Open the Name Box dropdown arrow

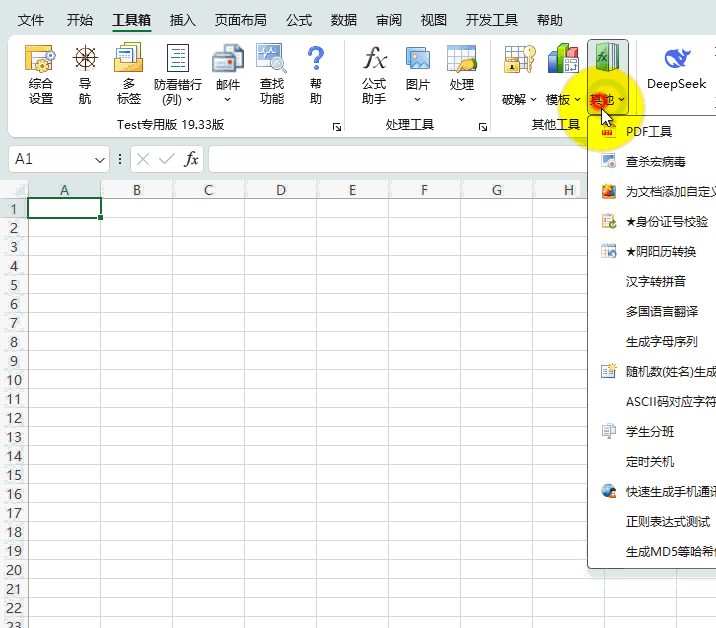click(x=99, y=159)
